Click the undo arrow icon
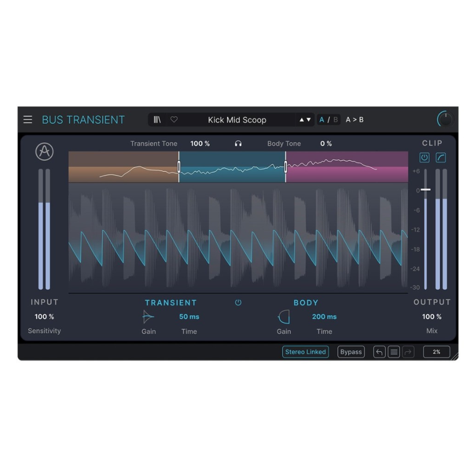Screen dimensions: 476x476 coord(379,352)
